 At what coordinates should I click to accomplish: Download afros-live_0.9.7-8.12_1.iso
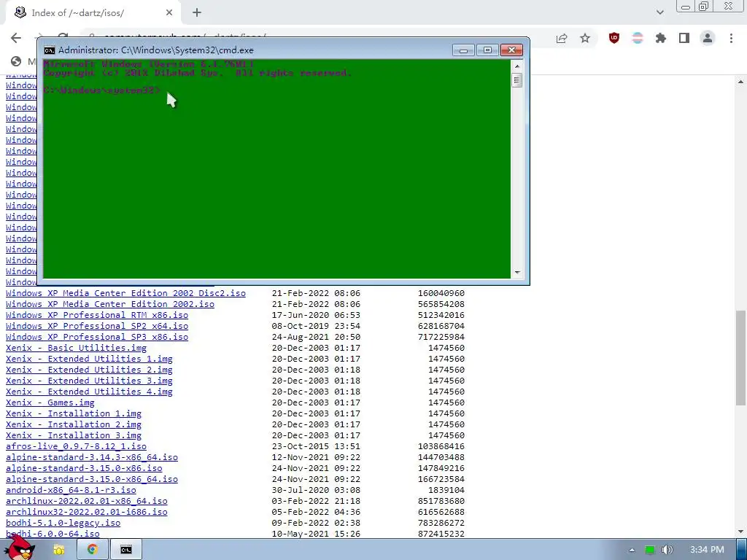click(x=76, y=447)
